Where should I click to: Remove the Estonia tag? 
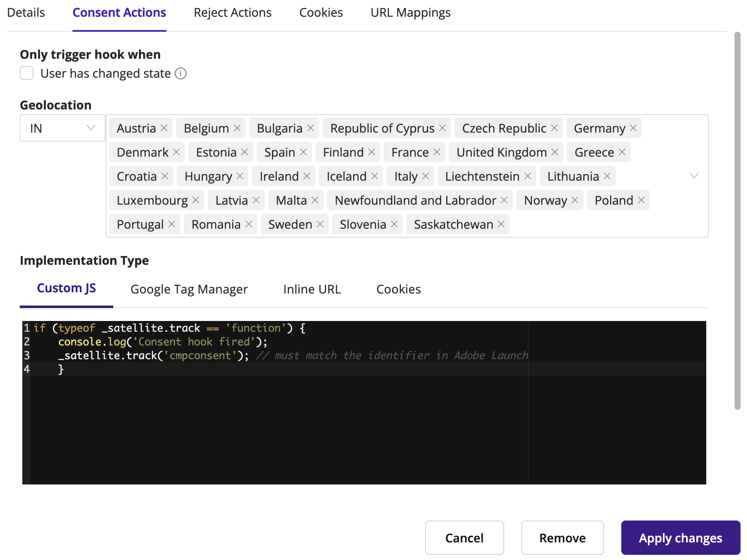click(x=245, y=152)
